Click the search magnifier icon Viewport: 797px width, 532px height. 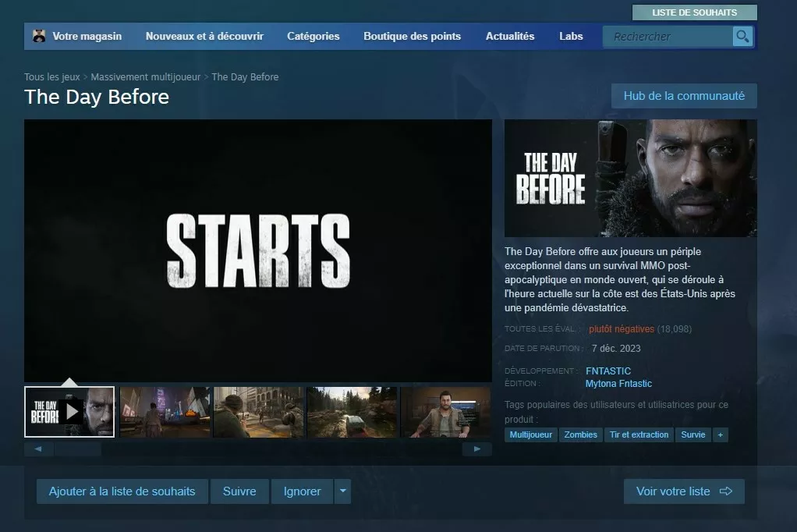tap(742, 36)
